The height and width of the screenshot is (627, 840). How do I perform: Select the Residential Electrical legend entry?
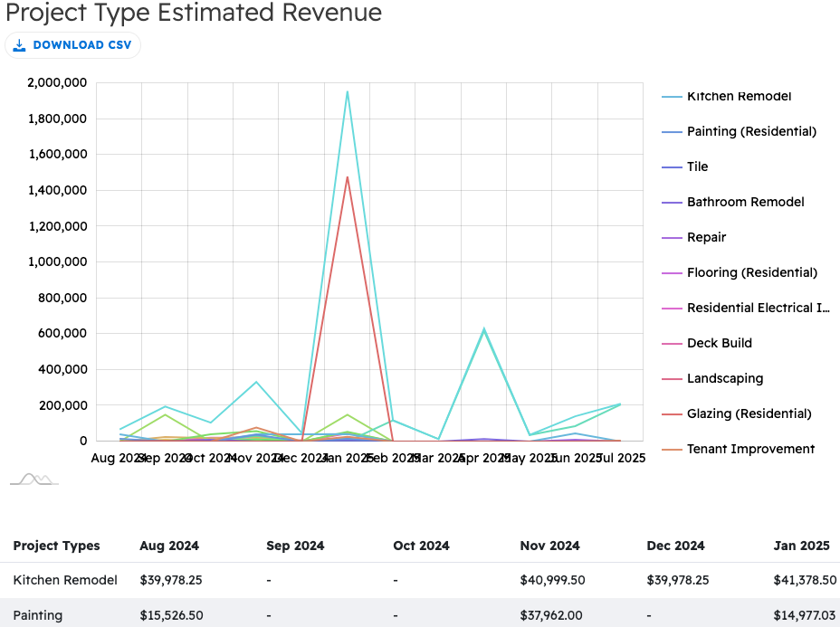click(758, 309)
